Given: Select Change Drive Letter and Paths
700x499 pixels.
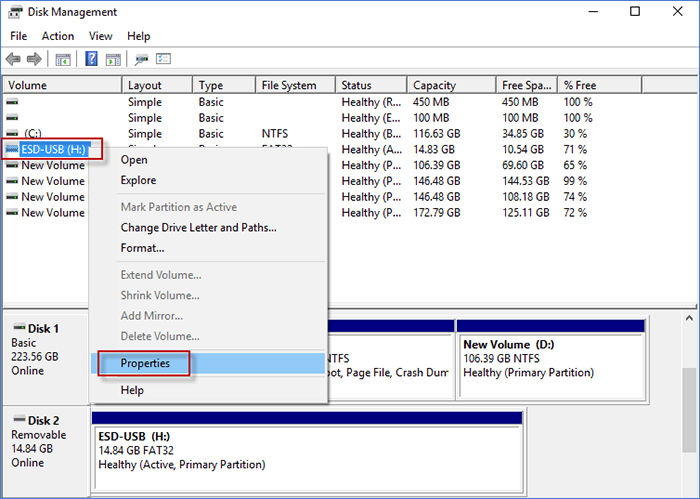Looking at the screenshot, I should [198, 227].
